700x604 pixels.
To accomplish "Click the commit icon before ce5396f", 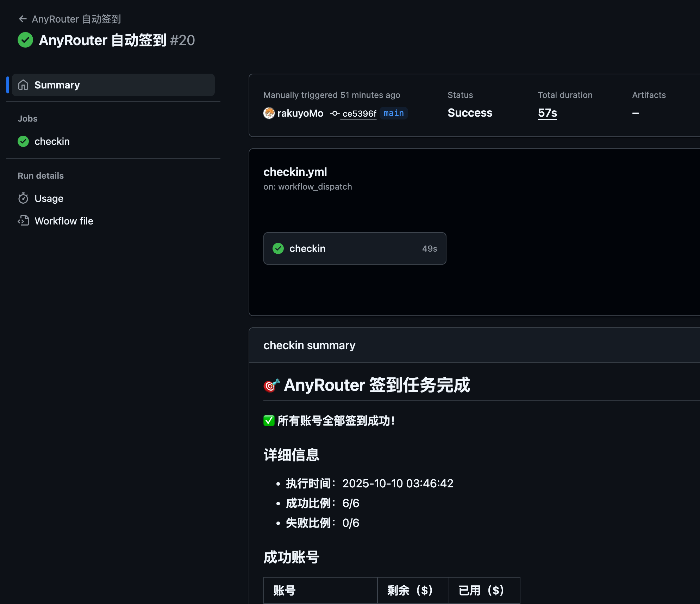I will click(335, 113).
